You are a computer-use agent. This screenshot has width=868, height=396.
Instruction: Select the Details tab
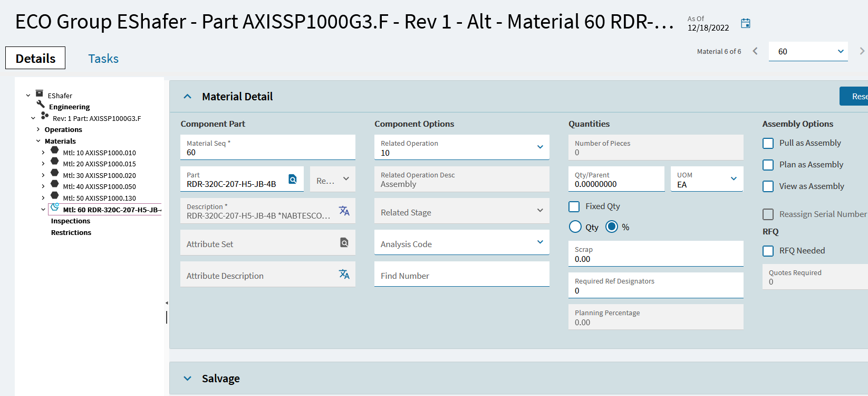click(x=35, y=58)
